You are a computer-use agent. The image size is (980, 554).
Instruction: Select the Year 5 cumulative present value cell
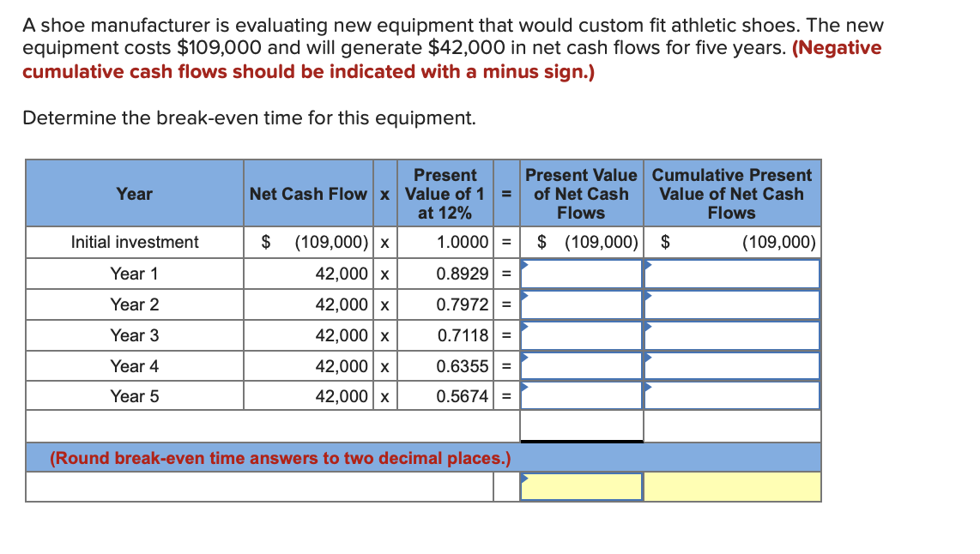click(731, 395)
